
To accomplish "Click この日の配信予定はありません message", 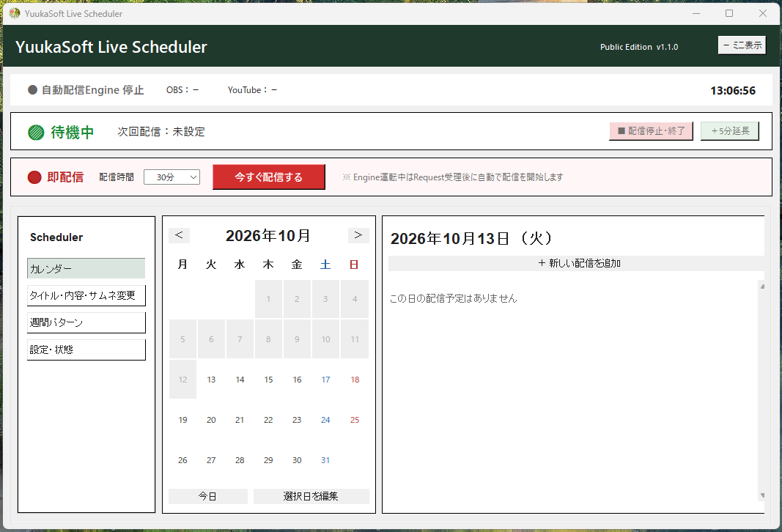I will click(x=454, y=298).
